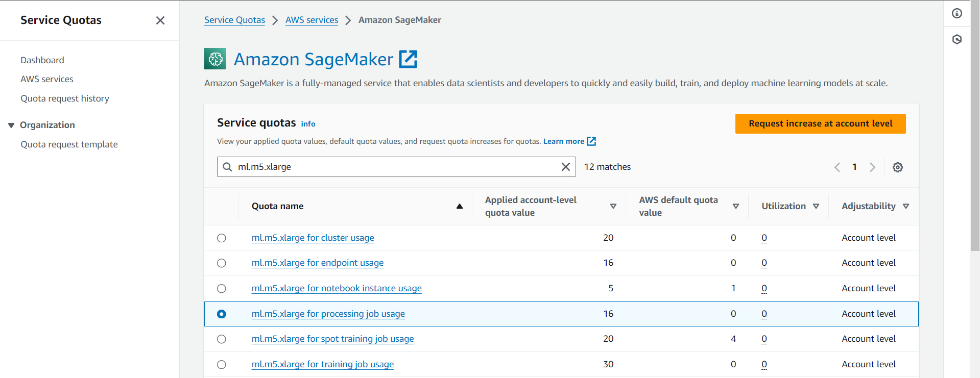Screen dimensions: 980x378
Task: Collapse the Organization section
Action: (x=11, y=125)
